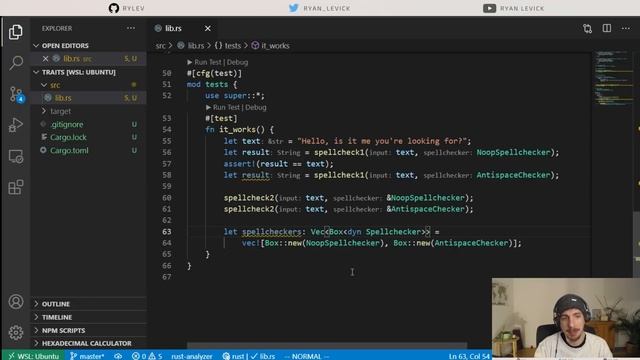Click line number 63 in the gutter
Image resolution: width=640 pixels, height=360 pixels.
pos(167,231)
